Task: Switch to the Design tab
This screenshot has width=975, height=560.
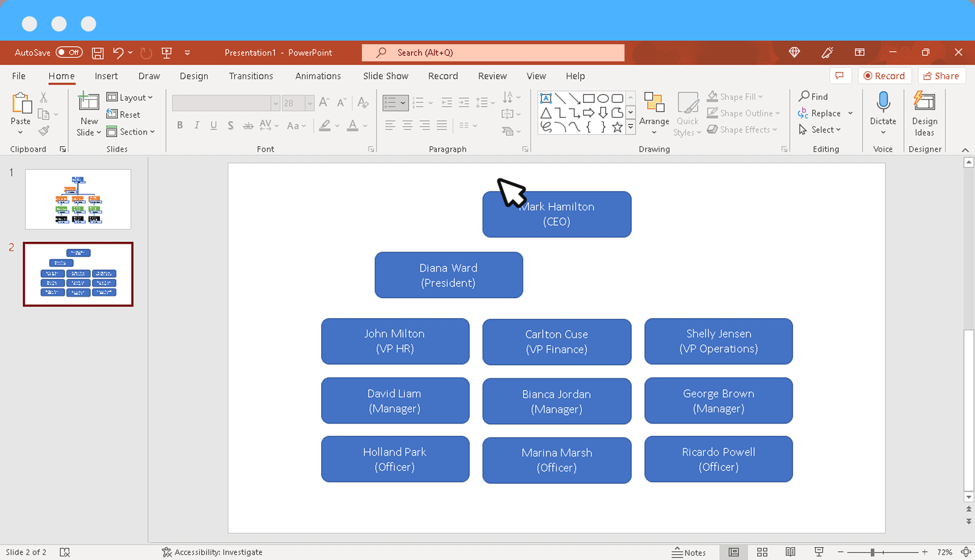Action: click(x=194, y=76)
